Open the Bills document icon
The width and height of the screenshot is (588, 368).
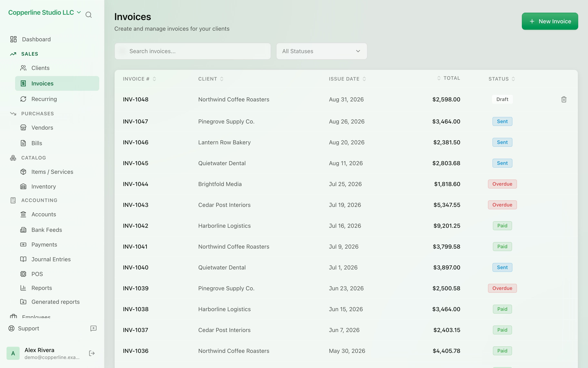coord(23,143)
